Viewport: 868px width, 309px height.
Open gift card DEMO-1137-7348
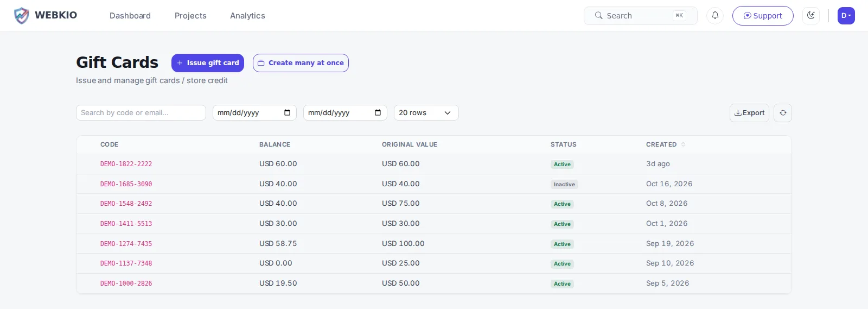click(126, 263)
